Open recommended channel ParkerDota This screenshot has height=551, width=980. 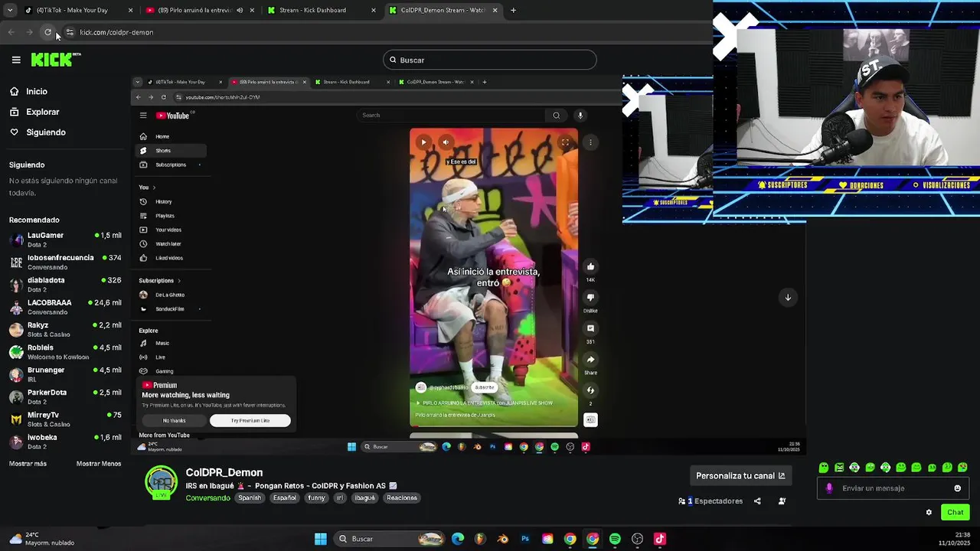coord(65,396)
